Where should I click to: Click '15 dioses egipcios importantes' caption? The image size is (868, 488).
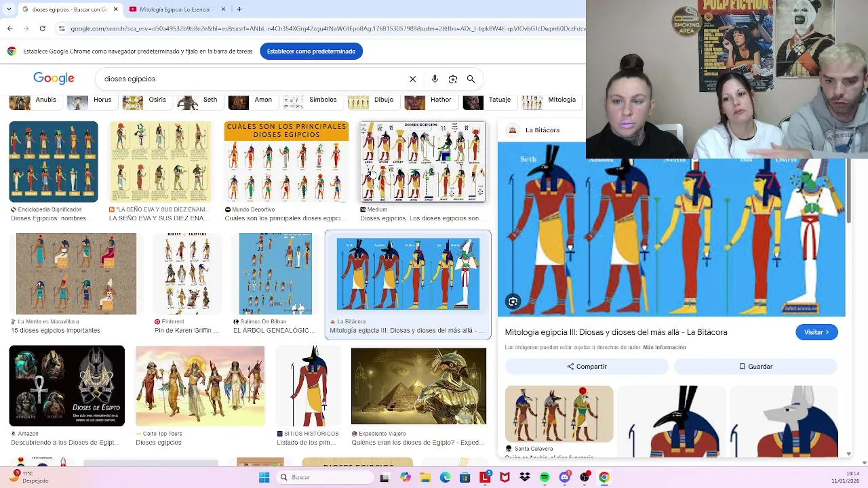pyautogui.click(x=56, y=331)
